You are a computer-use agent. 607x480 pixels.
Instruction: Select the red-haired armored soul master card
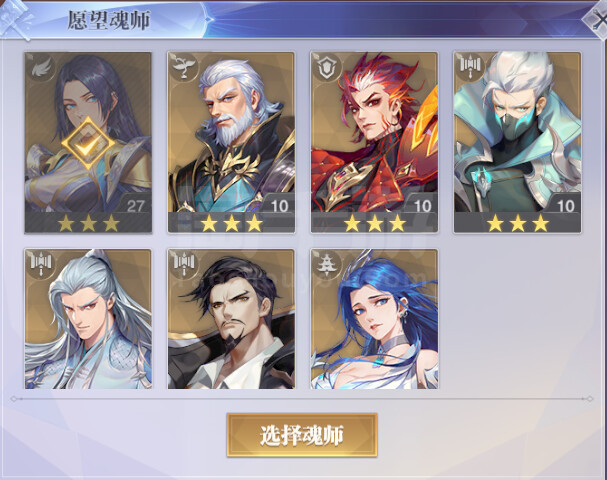(x=374, y=142)
